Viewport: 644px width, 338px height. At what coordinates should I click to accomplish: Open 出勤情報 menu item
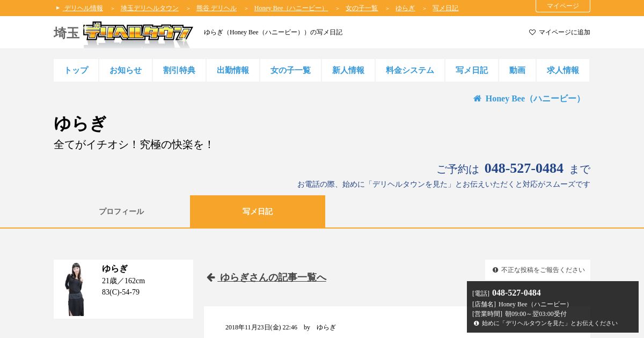click(233, 70)
